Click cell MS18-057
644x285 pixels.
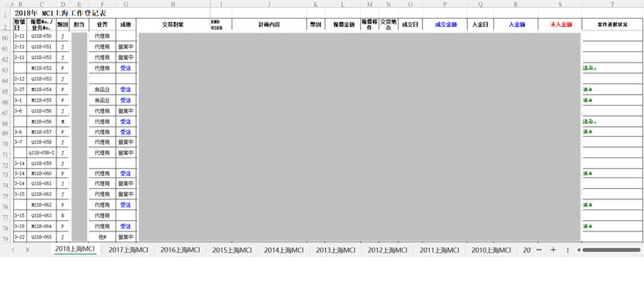click(41, 132)
